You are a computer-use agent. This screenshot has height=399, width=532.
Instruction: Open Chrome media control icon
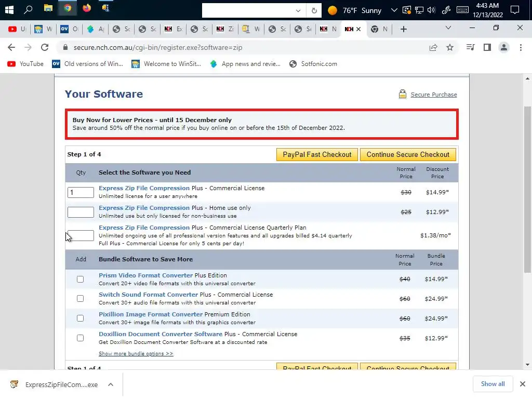click(x=470, y=47)
